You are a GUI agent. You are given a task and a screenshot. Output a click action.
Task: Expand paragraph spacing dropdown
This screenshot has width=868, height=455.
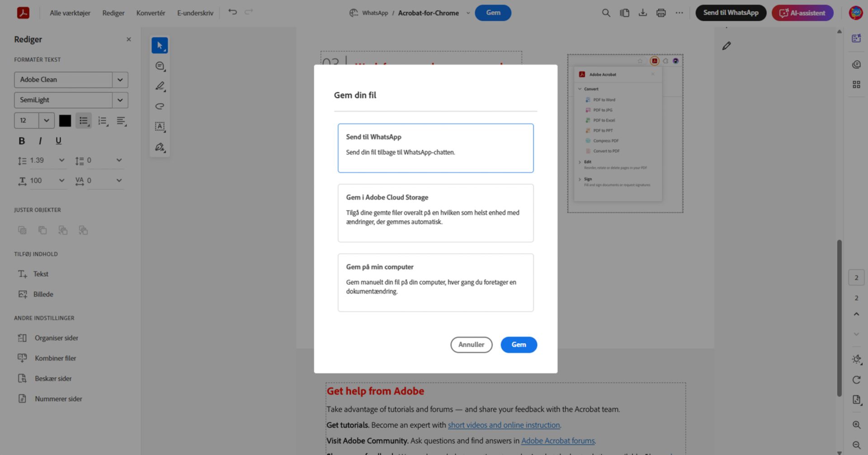[119, 160]
